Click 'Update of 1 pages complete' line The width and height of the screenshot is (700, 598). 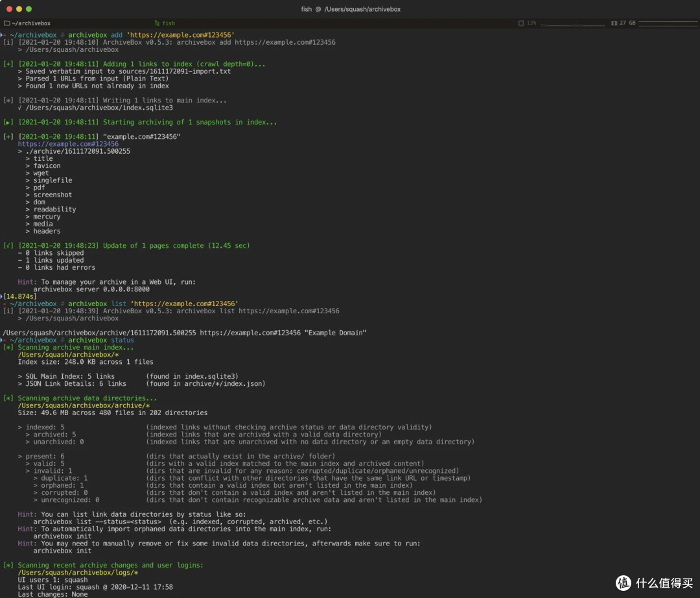point(127,246)
